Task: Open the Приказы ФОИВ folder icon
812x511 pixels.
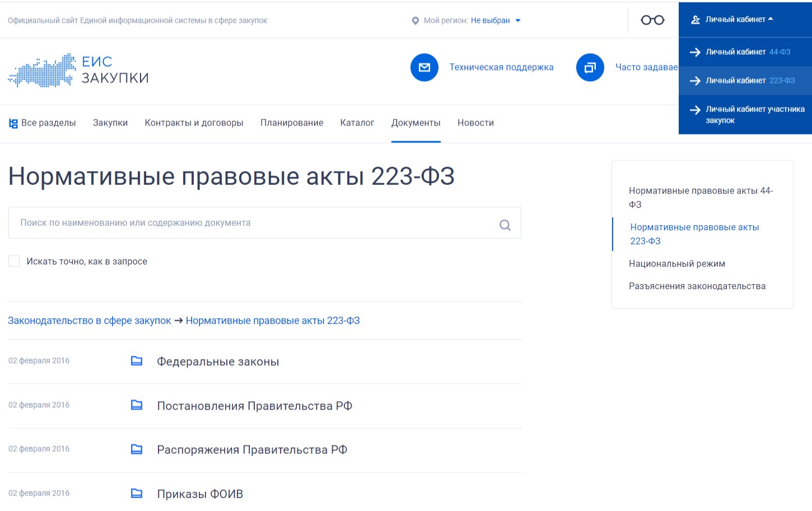Action: tap(137, 493)
